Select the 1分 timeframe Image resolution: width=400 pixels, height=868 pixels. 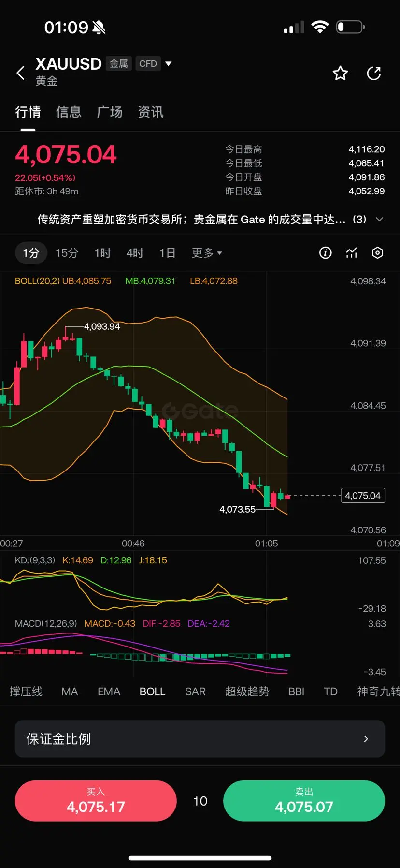click(x=31, y=253)
